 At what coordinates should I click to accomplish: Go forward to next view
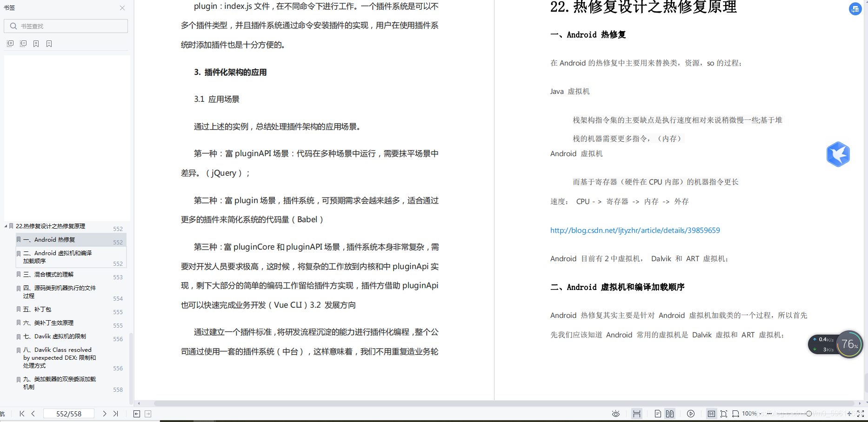148,414
